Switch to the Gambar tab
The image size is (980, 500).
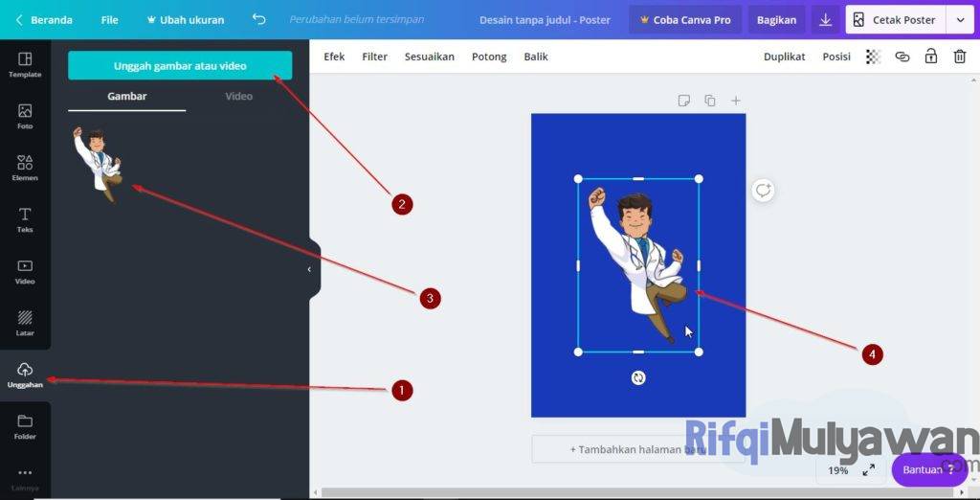pyautogui.click(x=127, y=97)
